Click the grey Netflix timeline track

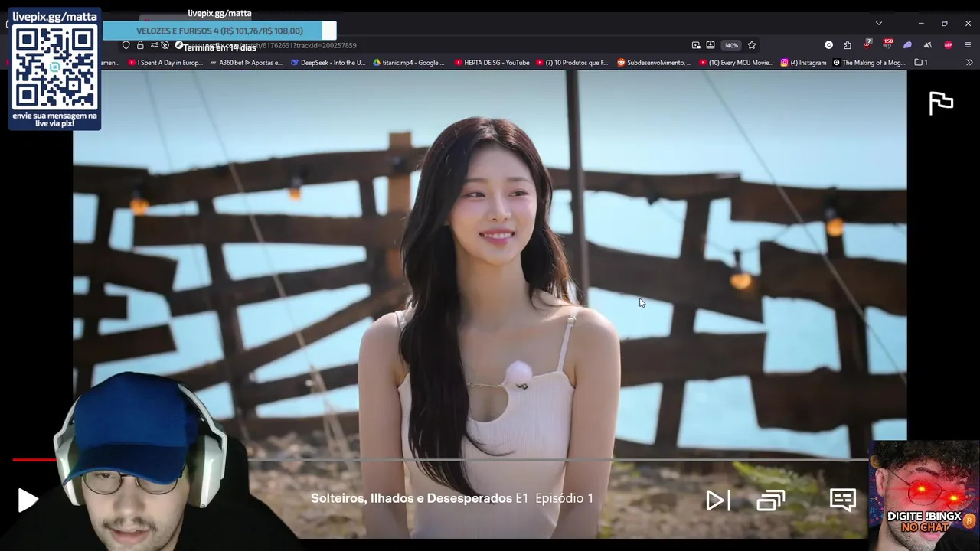(559, 460)
